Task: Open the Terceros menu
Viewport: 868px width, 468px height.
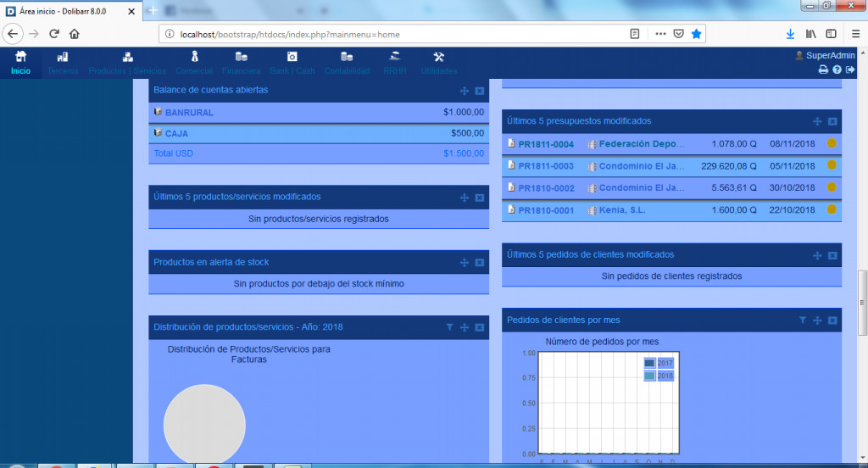Action: pos(63,63)
